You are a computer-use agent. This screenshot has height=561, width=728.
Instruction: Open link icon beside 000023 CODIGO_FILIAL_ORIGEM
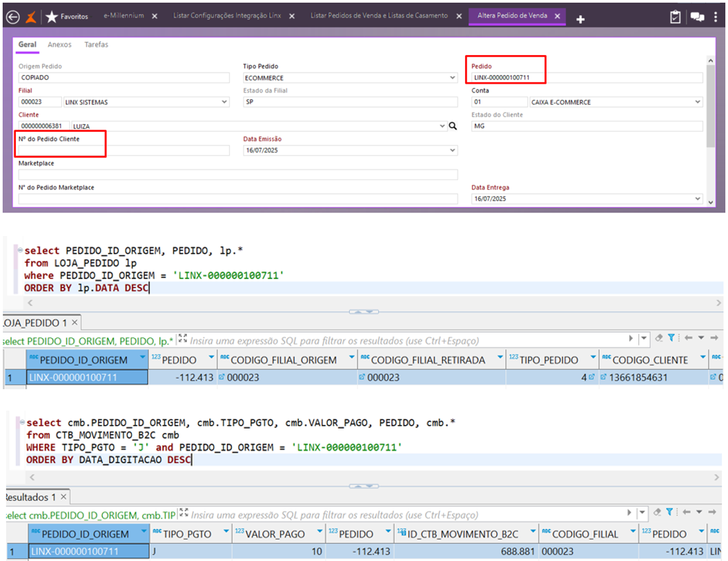pyautogui.click(x=222, y=377)
